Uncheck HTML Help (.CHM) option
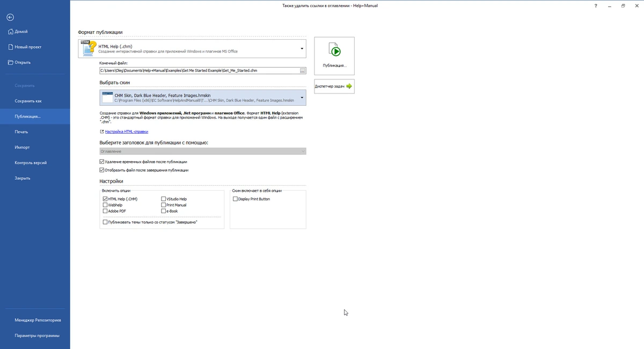The width and height of the screenshot is (644, 349). 105,199
